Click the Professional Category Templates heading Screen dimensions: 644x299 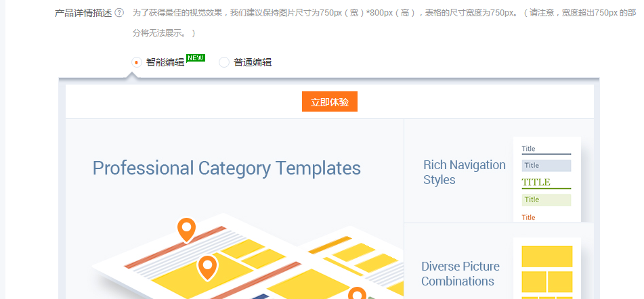point(226,168)
